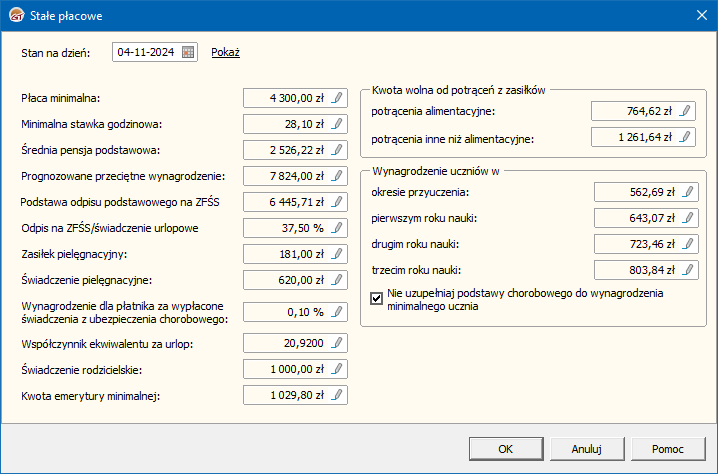Click the 1 000,00 zł rodzicielskie field
This screenshot has height=474, width=718.
click(x=295, y=369)
